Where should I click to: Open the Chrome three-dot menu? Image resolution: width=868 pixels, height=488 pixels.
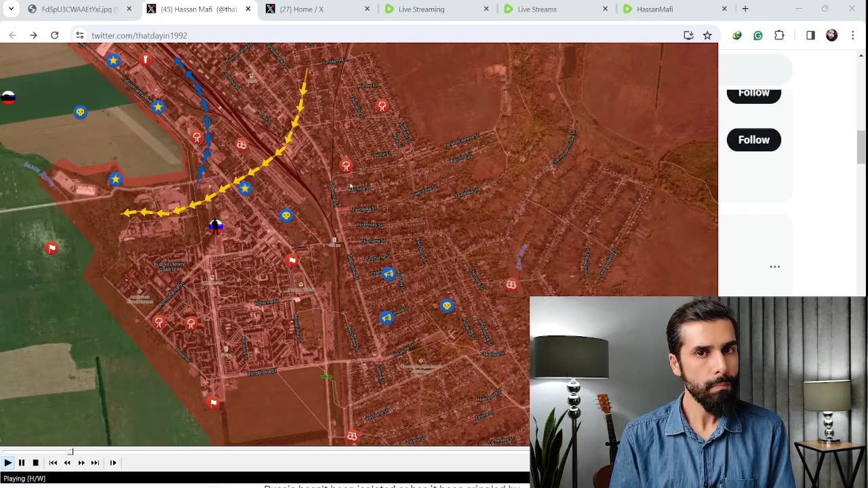853,35
